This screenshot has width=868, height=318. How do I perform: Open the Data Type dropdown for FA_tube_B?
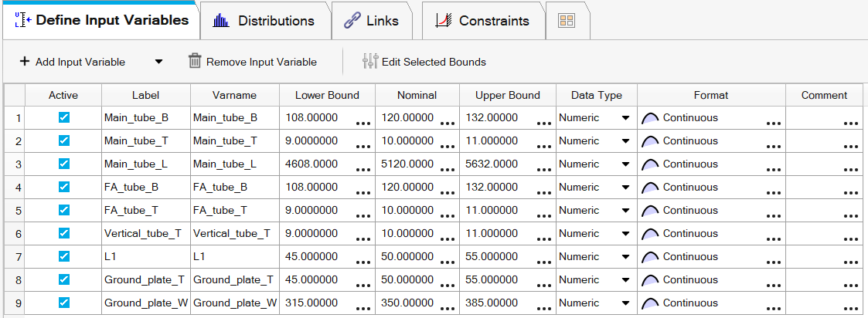pos(625,188)
